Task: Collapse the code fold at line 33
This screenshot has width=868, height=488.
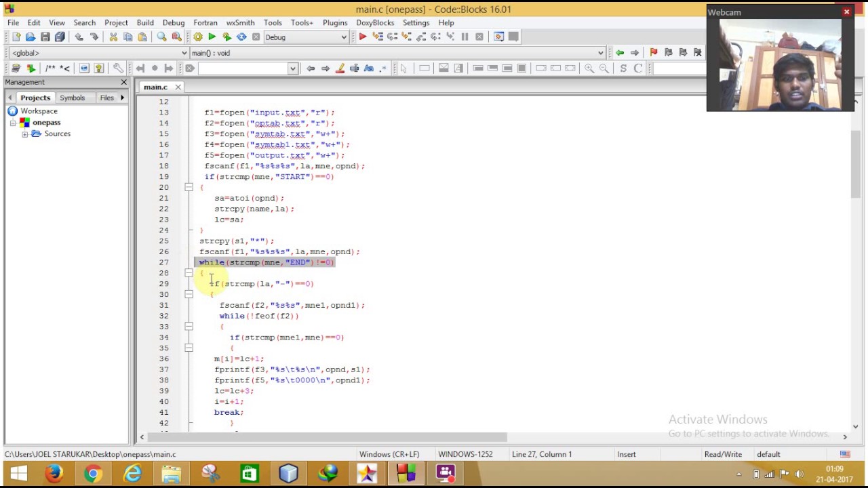Action: tap(189, 327)
